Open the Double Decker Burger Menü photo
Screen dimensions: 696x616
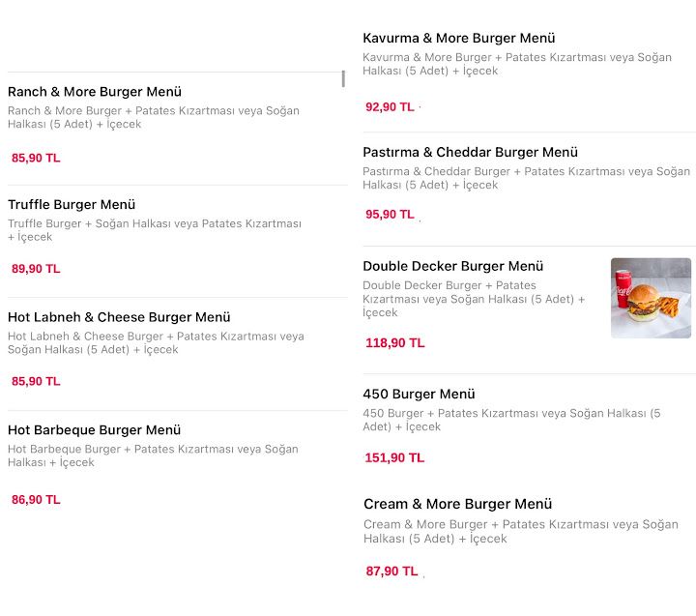tap(651, 298)
